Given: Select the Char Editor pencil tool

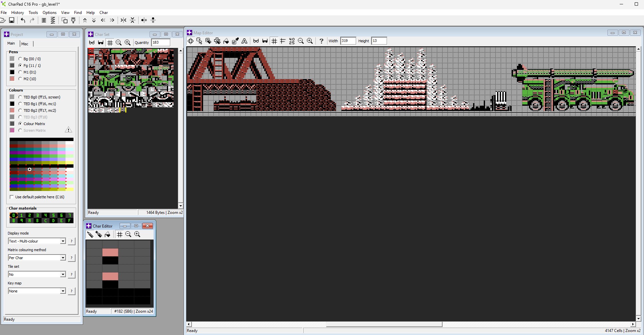Looking at the screenshot, I should tap(90, 235).
